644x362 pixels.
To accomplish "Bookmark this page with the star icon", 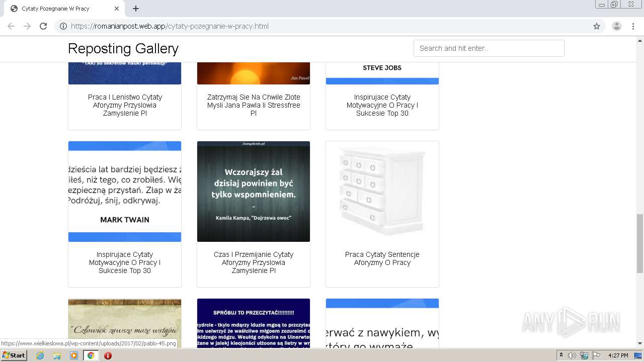I will (x=597, y=26).
